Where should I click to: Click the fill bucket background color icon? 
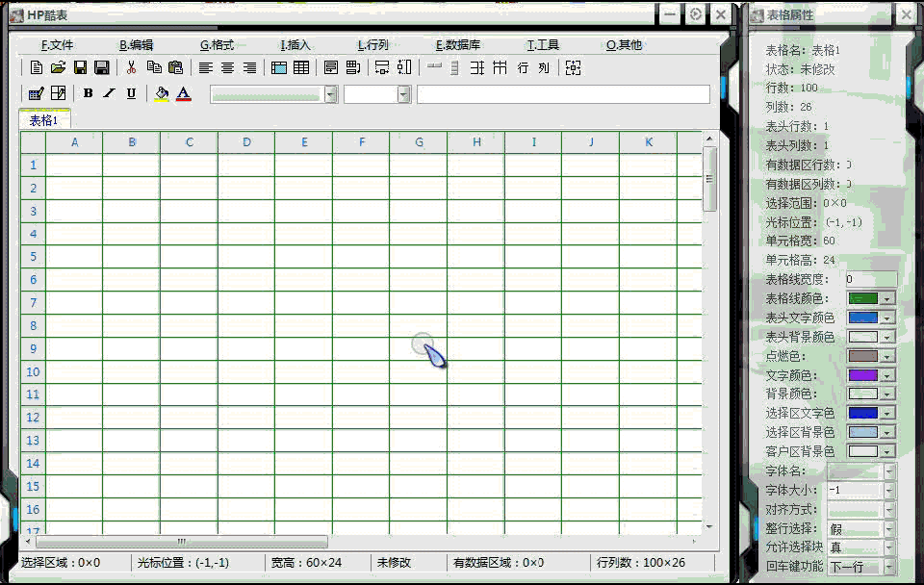click(162, 93)
